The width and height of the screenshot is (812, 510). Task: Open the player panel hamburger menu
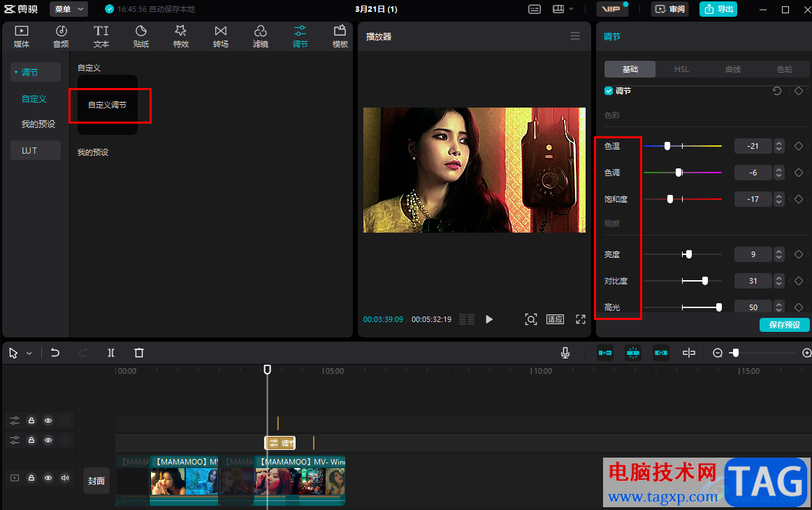[x=575, y=36]
